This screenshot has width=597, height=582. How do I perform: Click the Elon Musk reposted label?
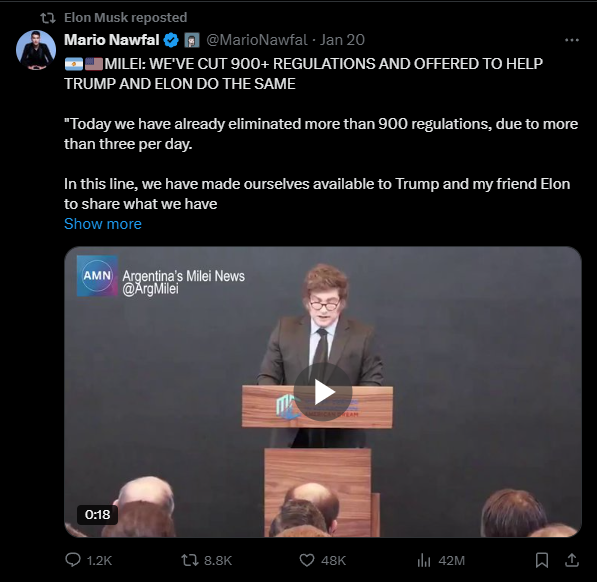pyautogui.click(x=126, y=18)
